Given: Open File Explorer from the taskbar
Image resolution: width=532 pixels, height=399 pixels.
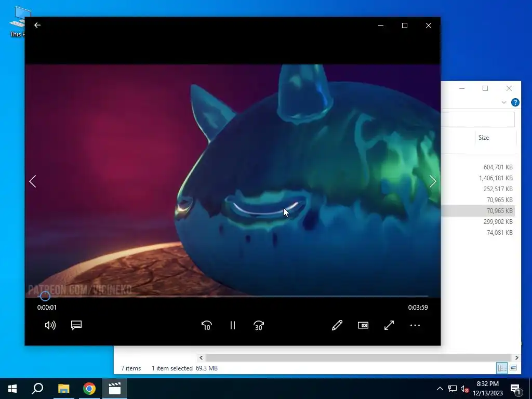Looking at the screenshot, I should point(63,389).
